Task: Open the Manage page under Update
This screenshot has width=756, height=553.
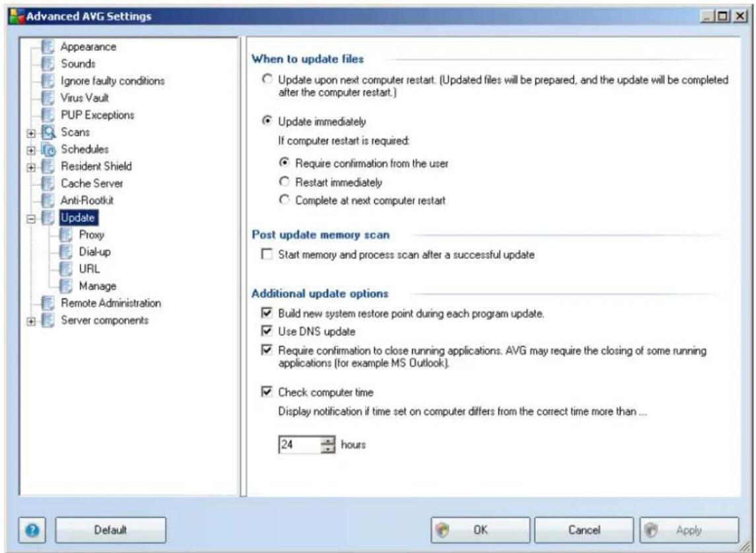Action: point(98,285)
